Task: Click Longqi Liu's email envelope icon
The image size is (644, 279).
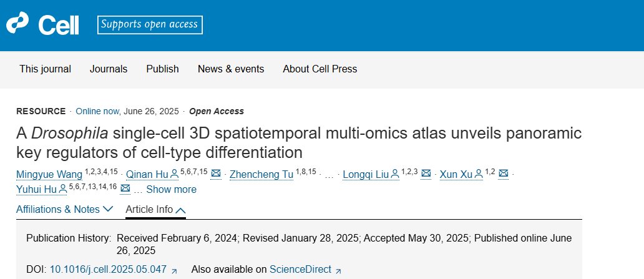Action: pos(426,174)
